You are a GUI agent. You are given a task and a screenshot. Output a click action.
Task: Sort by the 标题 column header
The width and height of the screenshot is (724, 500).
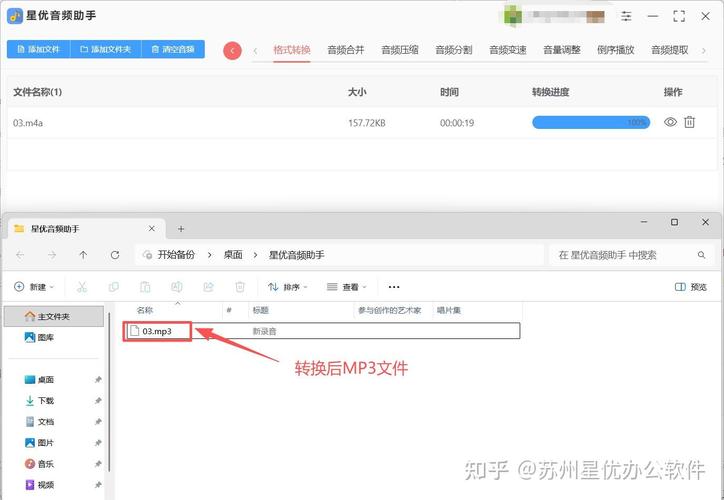260,310
